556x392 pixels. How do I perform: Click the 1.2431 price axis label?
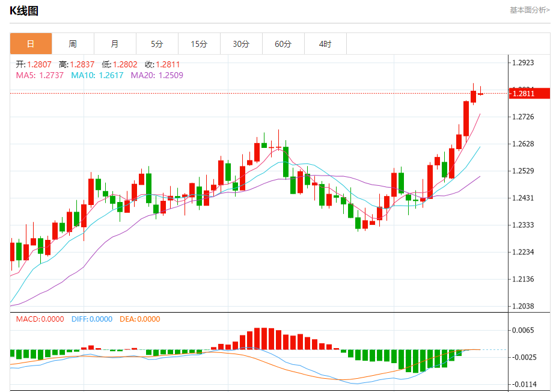(x=523, y=198)
